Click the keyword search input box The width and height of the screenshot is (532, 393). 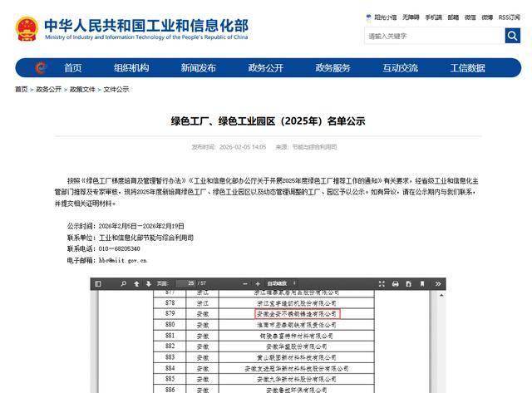(x=433, y=36)
